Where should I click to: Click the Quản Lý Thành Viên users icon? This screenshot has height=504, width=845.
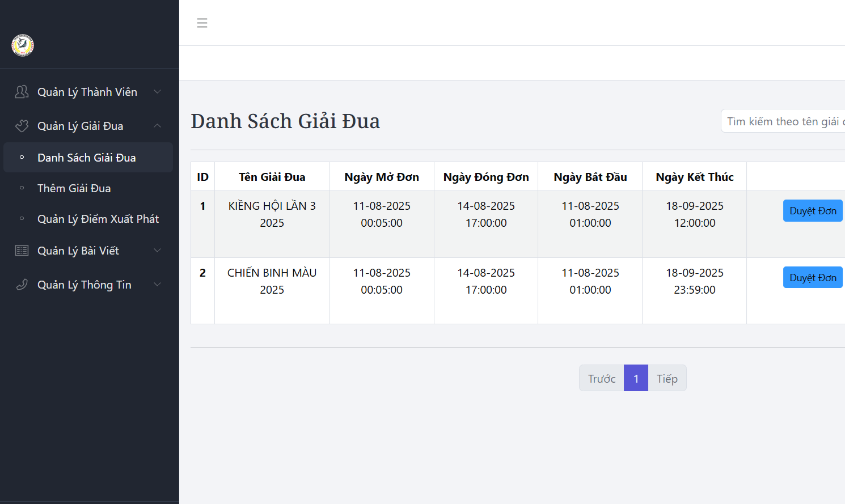(x=22, y=92)
